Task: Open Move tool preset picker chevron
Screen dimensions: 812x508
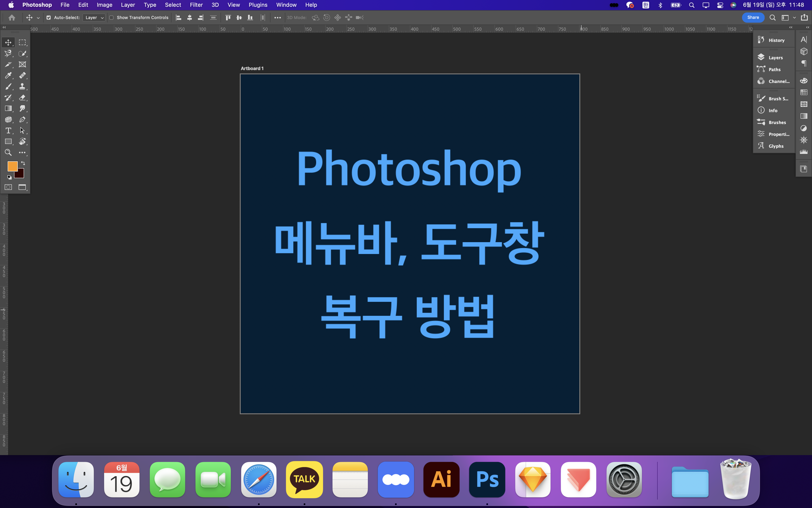Action: 38,18
